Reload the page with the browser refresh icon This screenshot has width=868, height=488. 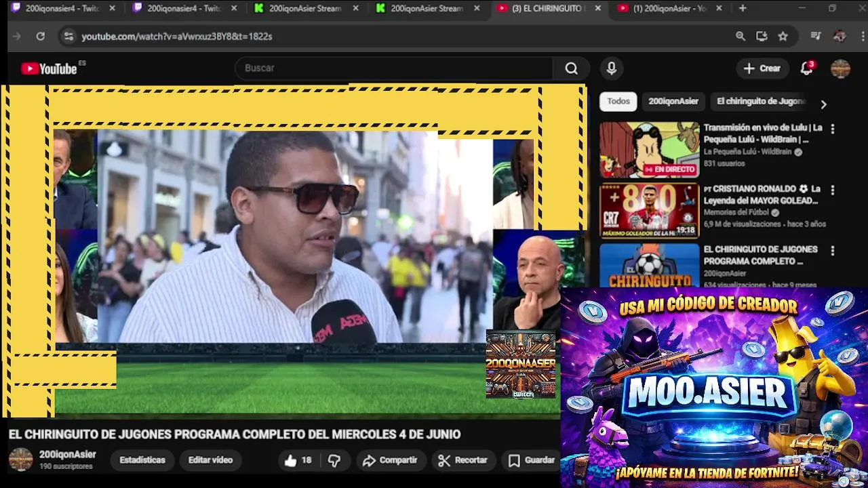41,37
